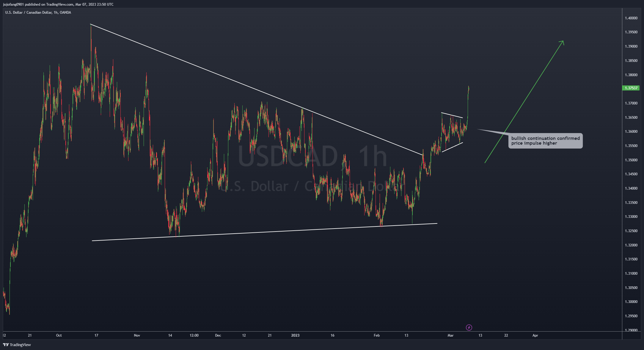The height and width of the screenshot is (350, 644).
Task: Click the 'Dec' label on time axis
Action: [218, 335]
